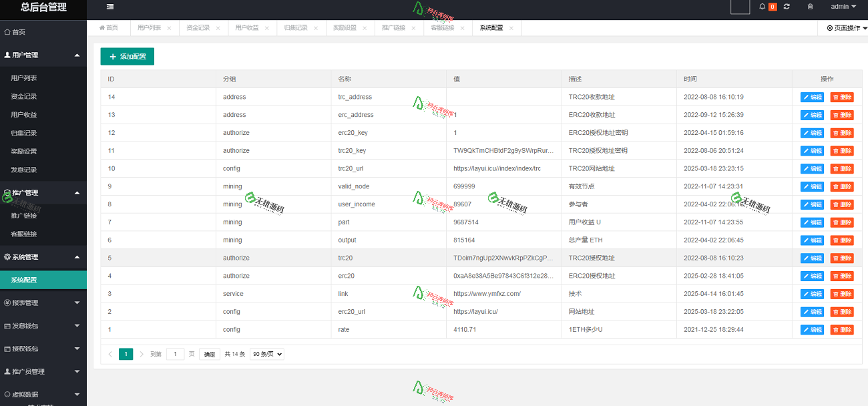Screen dimensions: 868x406
Task: Switch to the 推广链接 tab
Action: (394, 28)
